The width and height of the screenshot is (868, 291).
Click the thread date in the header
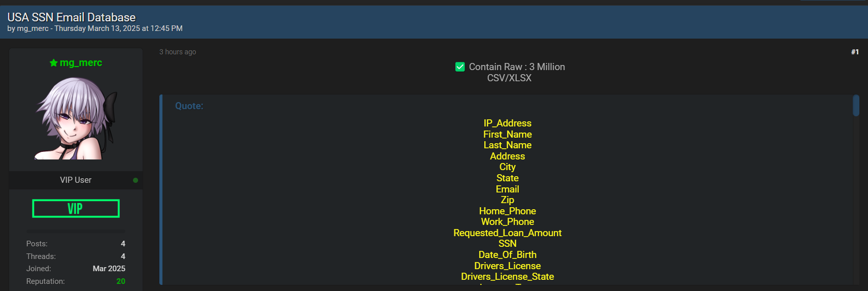coord(118,28)
